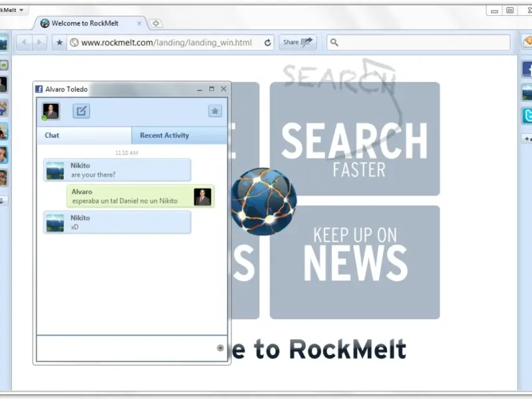Screen dimensions: 532x399
Task: Click the SEARCH FASTER tile
Action: click(x=355, y=139)
